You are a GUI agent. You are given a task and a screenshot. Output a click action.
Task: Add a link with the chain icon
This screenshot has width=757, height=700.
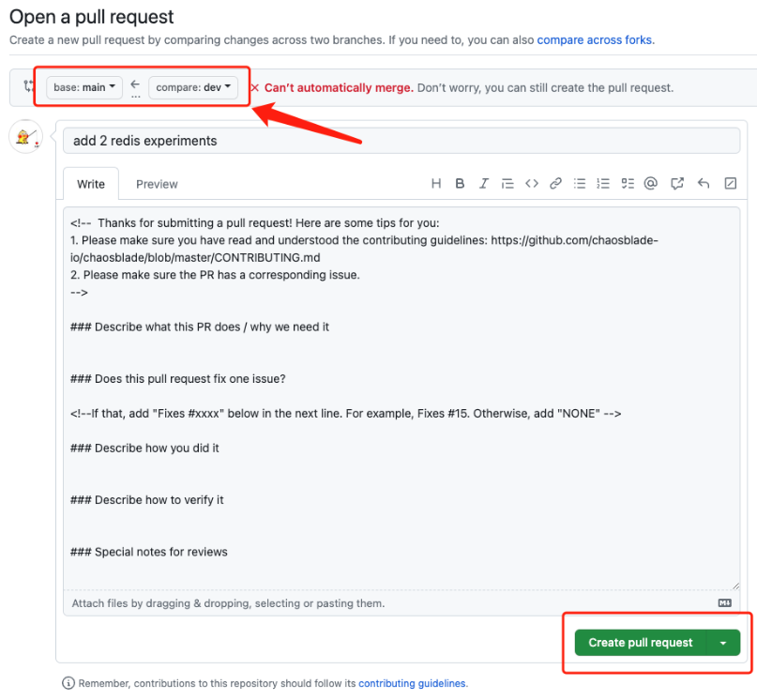coord(555,184)
